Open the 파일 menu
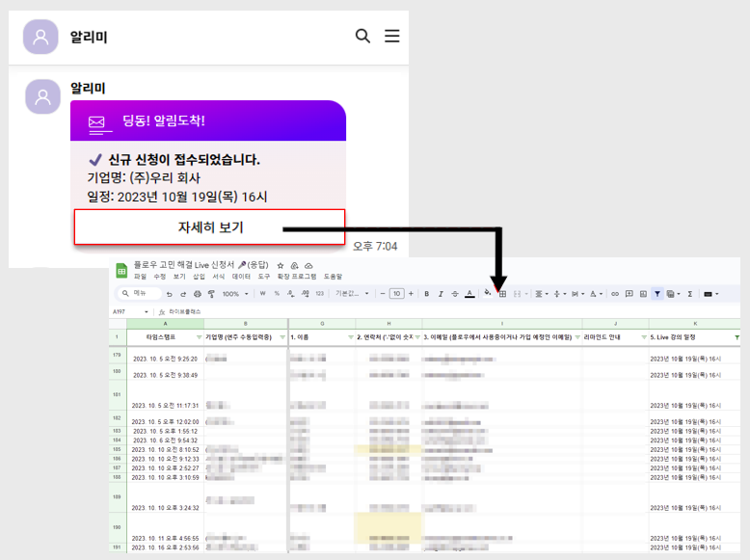The image size is (750, 560). 140,277
